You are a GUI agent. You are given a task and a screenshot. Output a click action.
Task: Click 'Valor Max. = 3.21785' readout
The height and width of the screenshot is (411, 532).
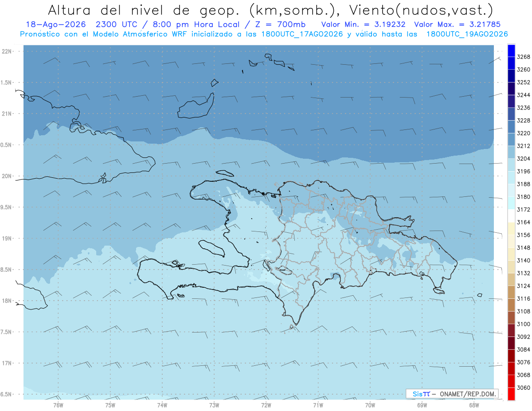pyautogui.click(x=457, y=24)
